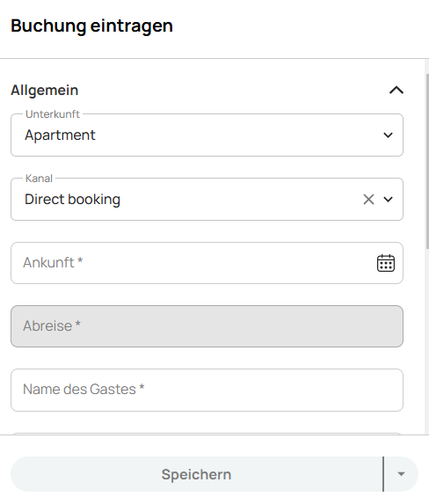Click the Direct booking value text

coord(73,200)
